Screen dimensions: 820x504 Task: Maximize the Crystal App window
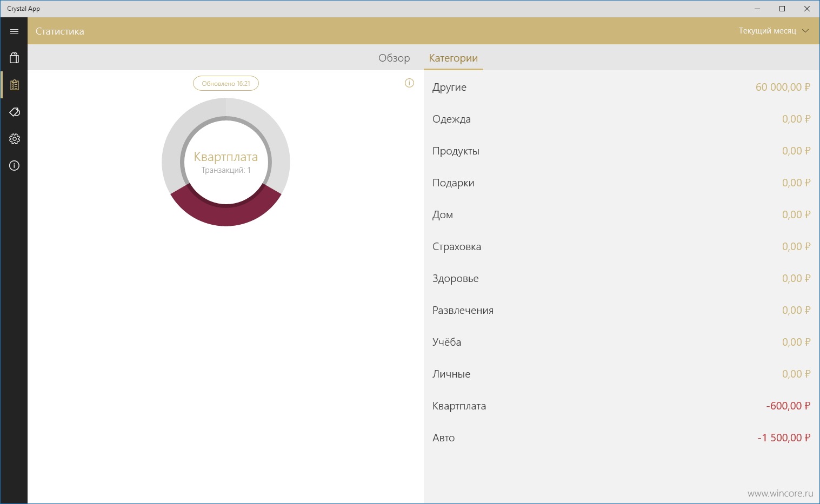point(782,9)
